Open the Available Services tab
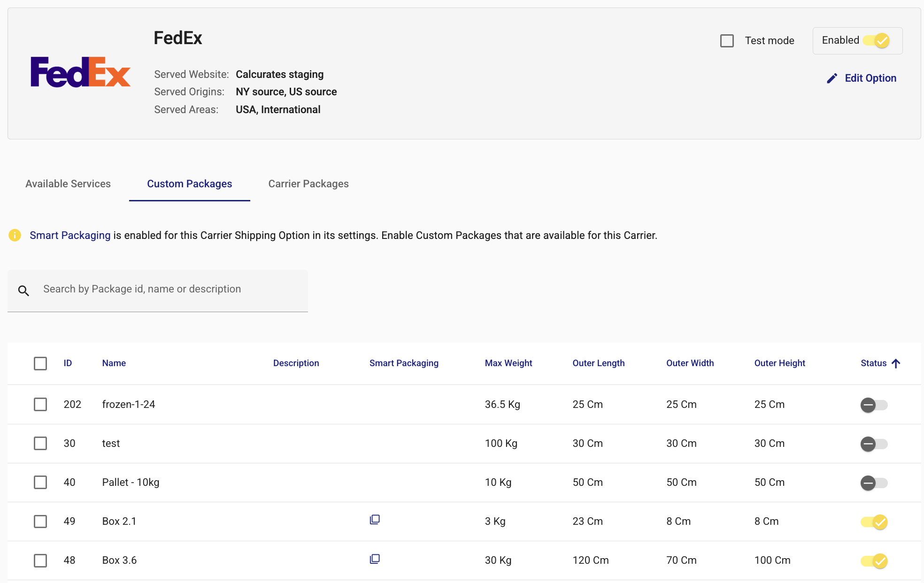 tap(68, 184)
